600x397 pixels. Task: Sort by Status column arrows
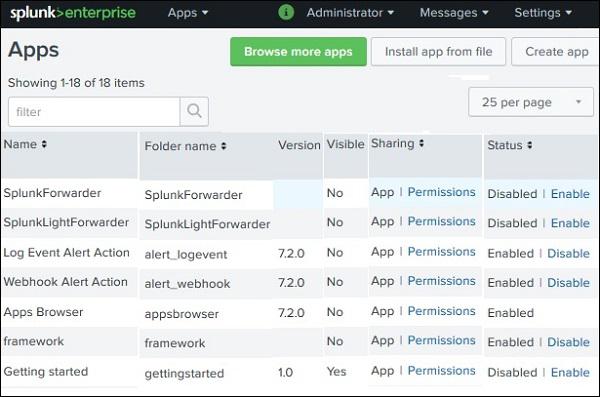point(530,145)
